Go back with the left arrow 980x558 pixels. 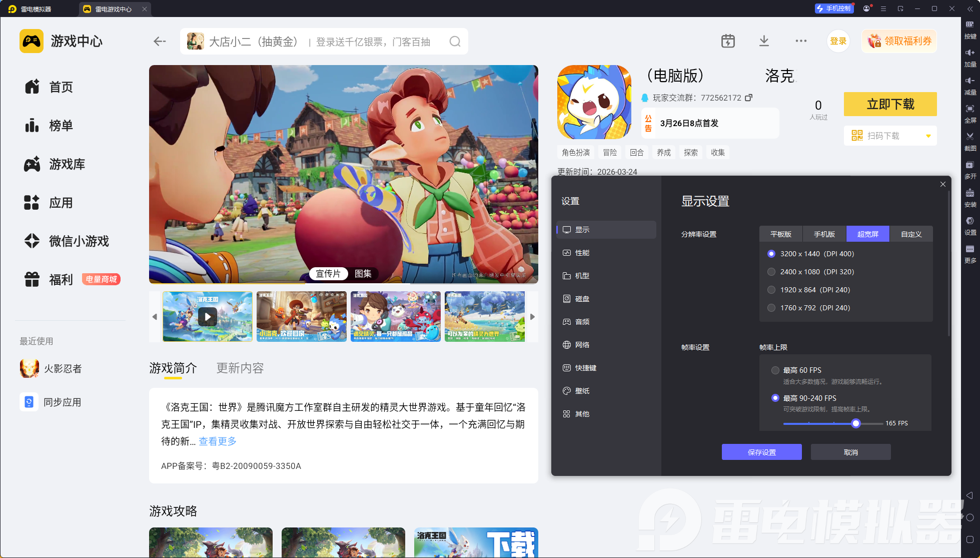tap(160, 42)
